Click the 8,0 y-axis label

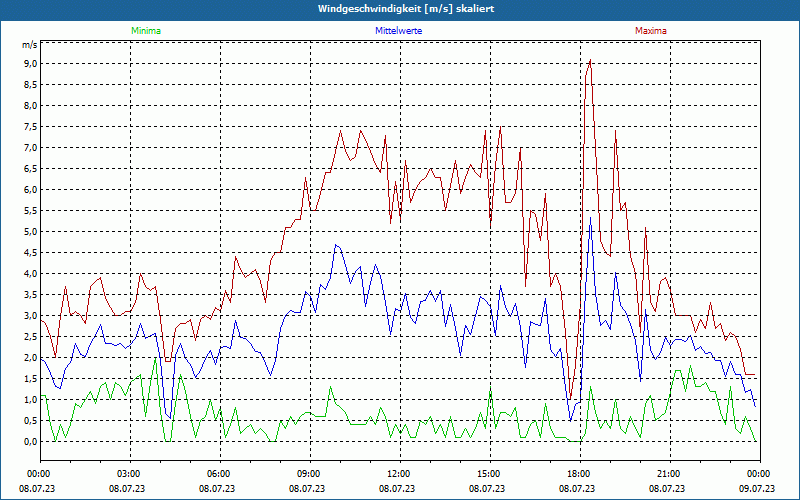(x=31, y=106)
